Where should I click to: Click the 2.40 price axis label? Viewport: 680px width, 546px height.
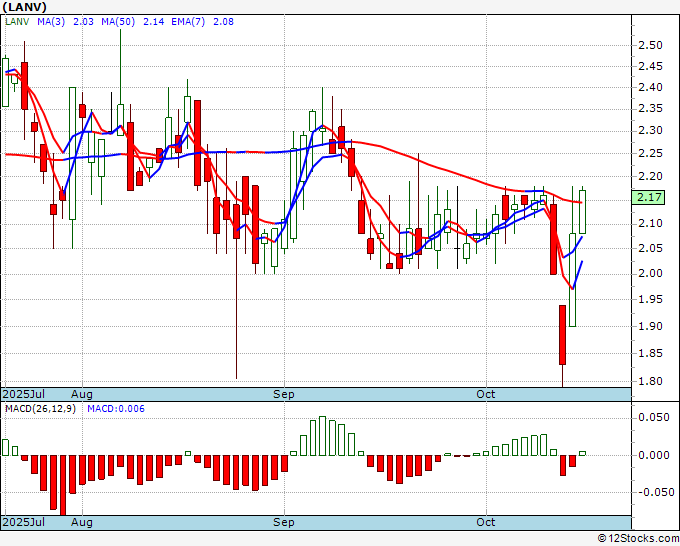click(651, 87)
